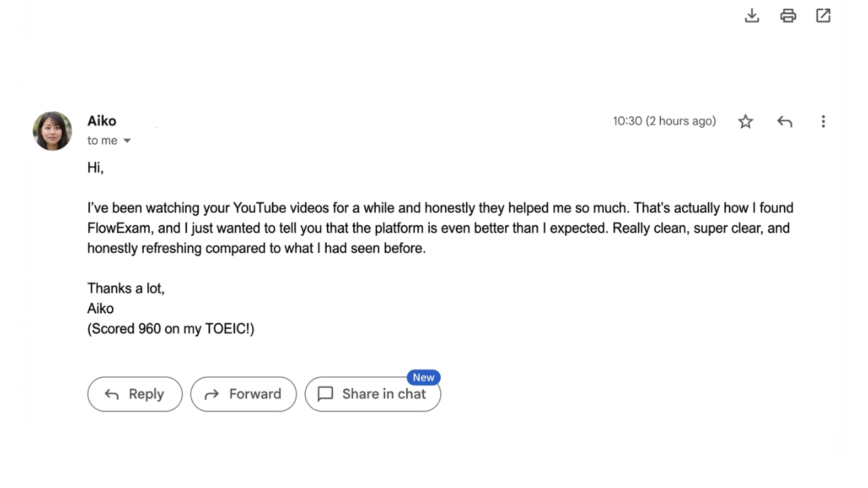The height and width of the screenshot is (488, 868).
Task: Select Share in chat
Action: pyautogui.click(x=373, y=394)
